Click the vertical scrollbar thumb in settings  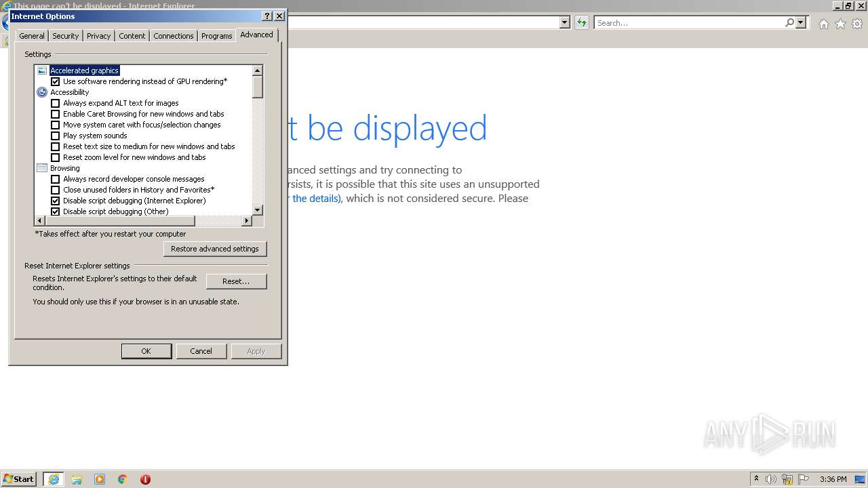(x=257, y=87)
